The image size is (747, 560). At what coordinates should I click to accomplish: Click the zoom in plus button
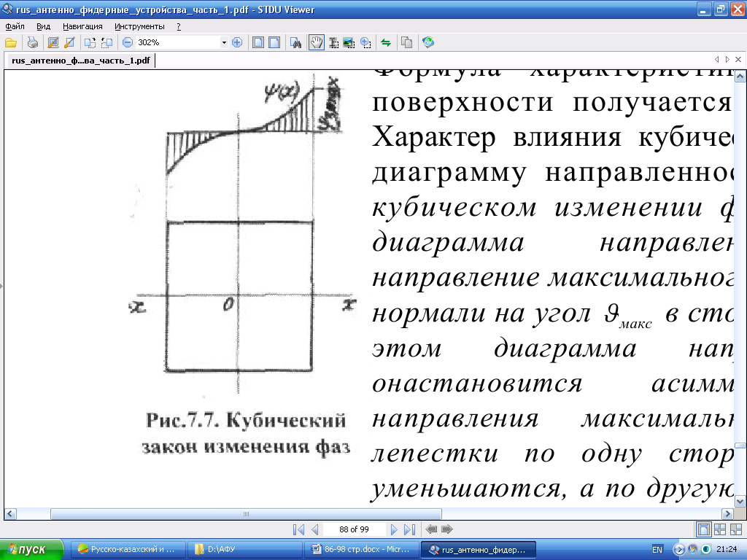(x=236, y=42)
